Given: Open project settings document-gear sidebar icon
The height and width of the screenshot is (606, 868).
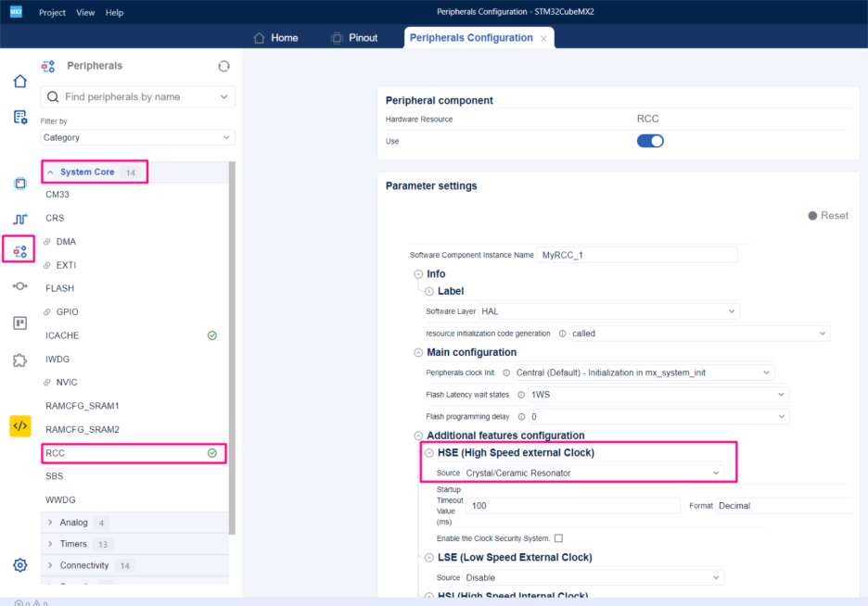Looking at the screenshot, I should point(19,118).
